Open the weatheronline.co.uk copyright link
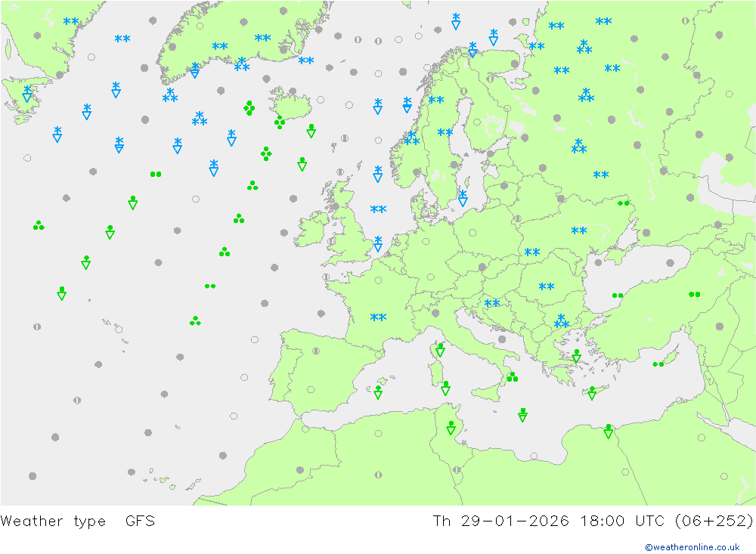The width and height of the screenshot is (756, 554). tap(692, 546)
